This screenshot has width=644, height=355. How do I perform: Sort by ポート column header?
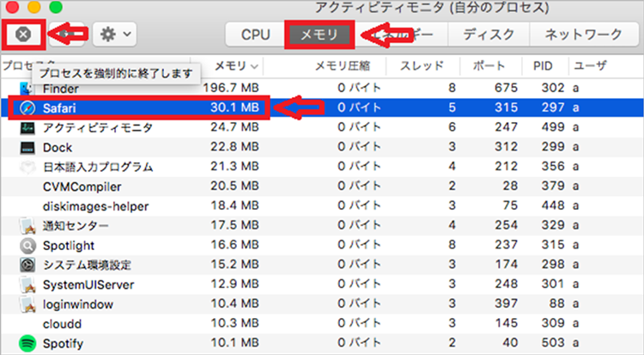click(489, 66)
